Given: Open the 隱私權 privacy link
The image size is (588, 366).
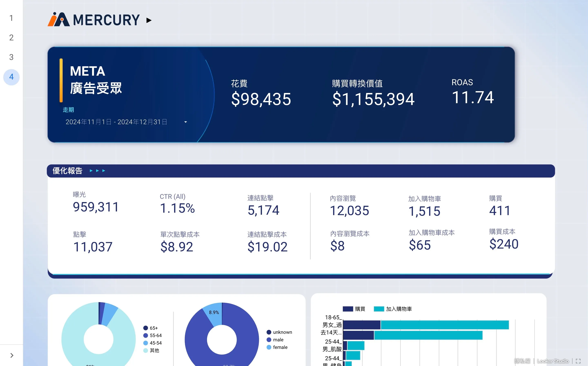Looking at the screenshot, I should tap(522, 361).
